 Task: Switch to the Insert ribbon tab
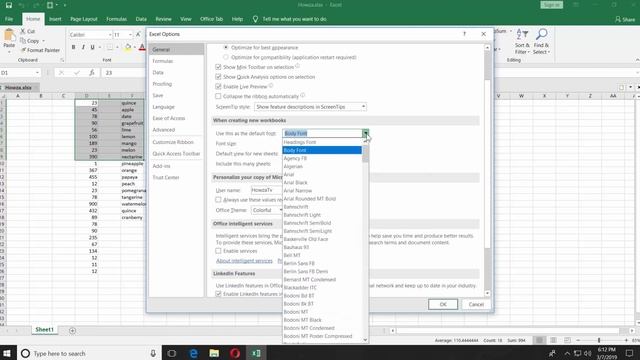55,19
